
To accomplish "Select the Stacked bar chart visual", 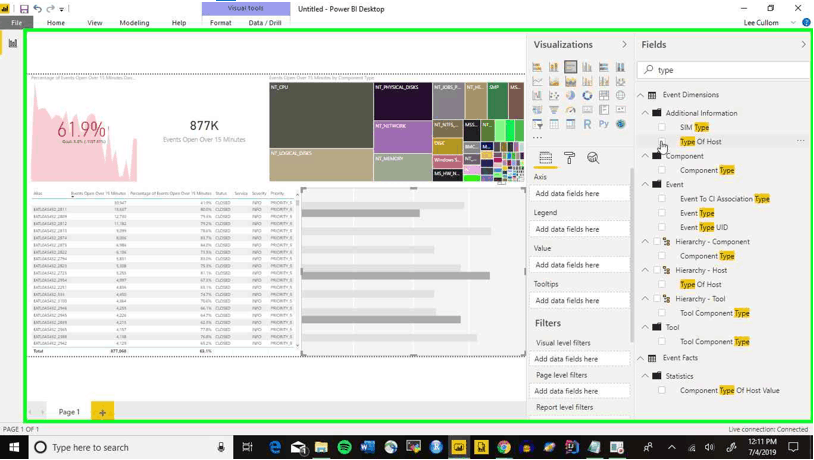I will coord(537,67).
